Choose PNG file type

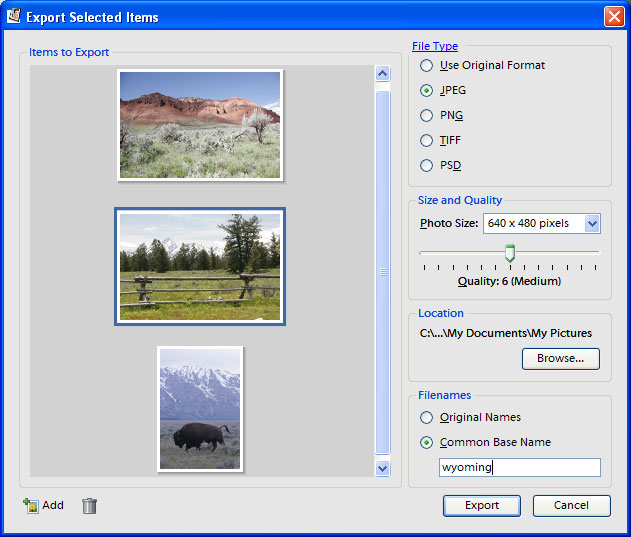[x=427, y=116]
